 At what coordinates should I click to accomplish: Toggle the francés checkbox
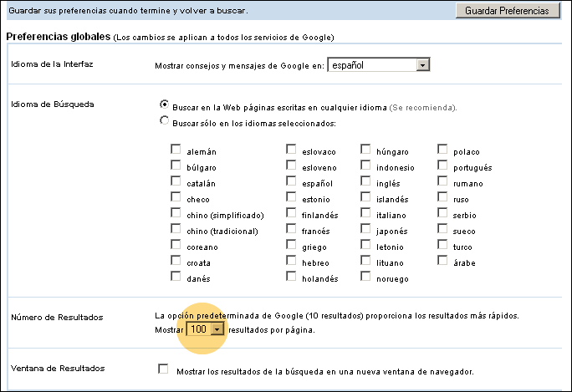[x=291, y=230]
